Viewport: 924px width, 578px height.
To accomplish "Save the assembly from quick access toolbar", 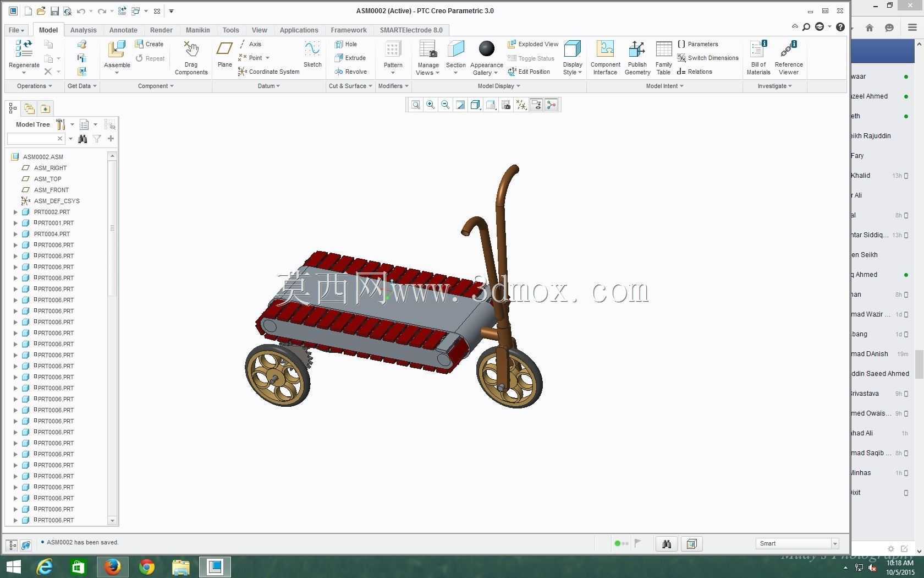I will [54, 11].
